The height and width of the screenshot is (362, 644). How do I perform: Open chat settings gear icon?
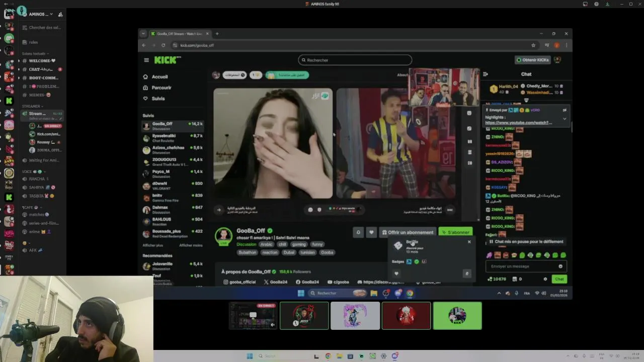[545, 279]
